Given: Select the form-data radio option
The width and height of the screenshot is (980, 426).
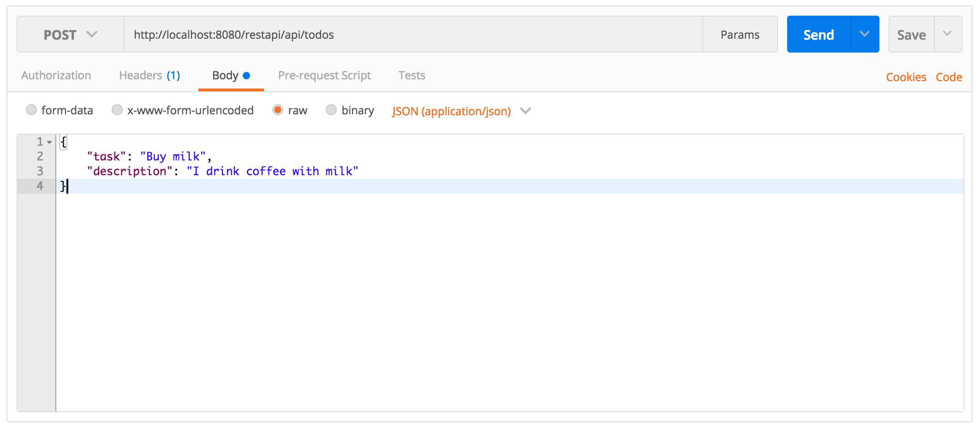Looking at the screenshot, I should tap(31, 110).
